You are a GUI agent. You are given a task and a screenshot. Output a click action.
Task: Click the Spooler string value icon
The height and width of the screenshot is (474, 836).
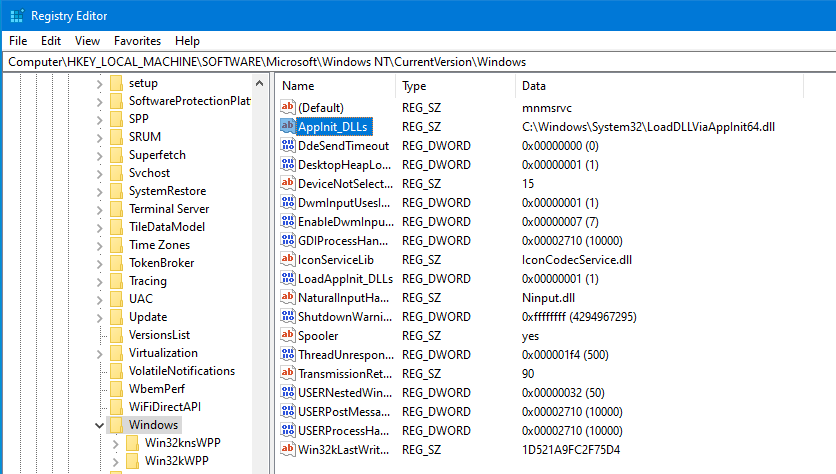pos(288,336)
